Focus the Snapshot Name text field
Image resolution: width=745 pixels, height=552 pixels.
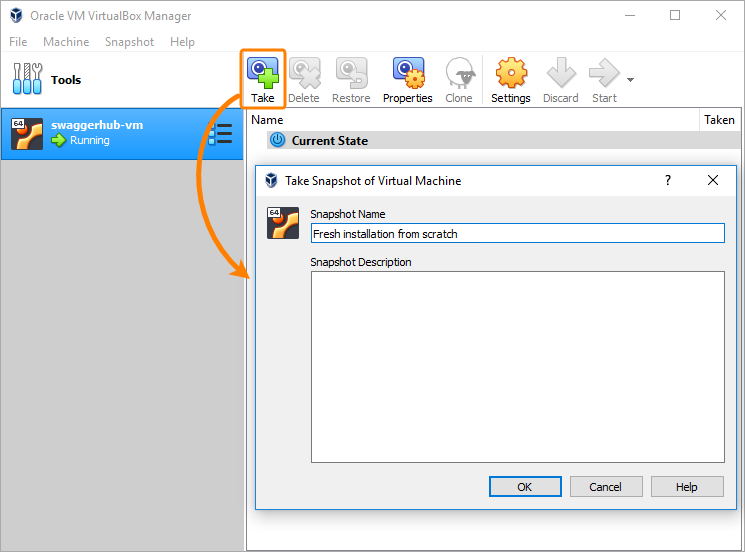[517, 233]
